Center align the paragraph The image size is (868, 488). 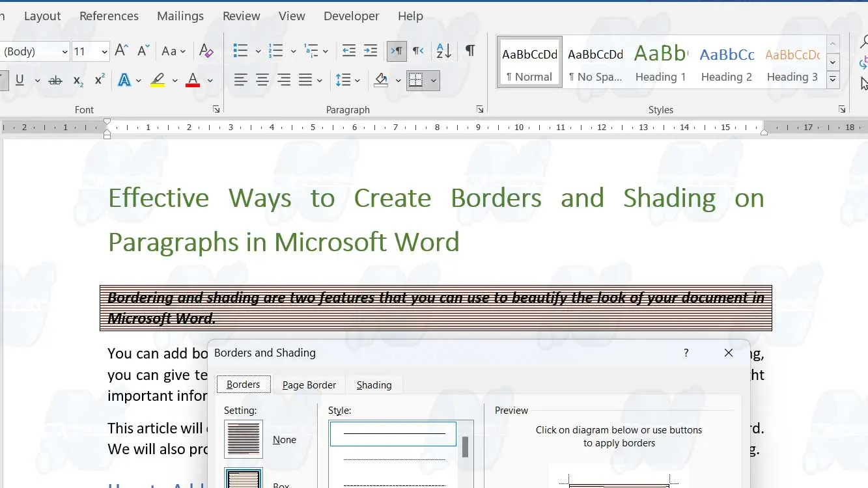tap(262, 81)
